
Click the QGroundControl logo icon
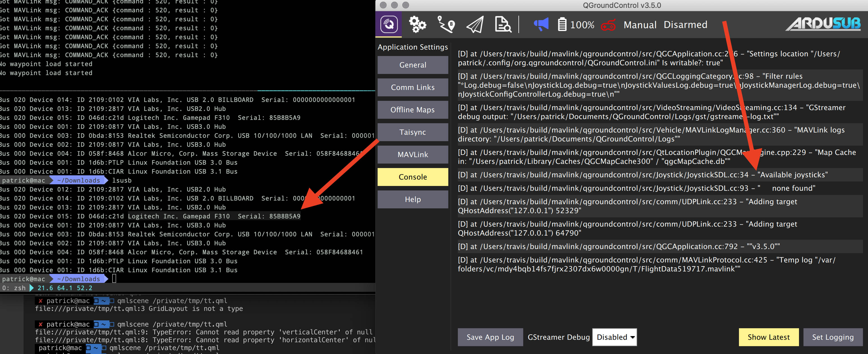click(x=389, y=24)
